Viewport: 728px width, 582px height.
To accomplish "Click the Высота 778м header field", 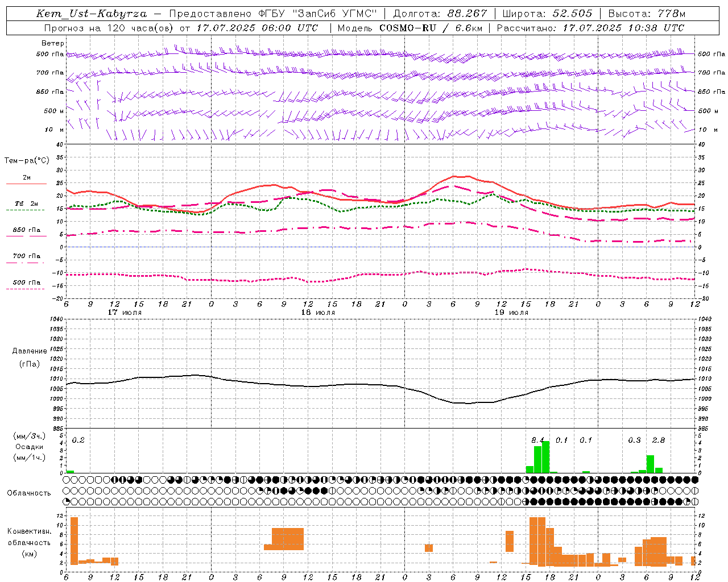I will (x=647, y=14).
